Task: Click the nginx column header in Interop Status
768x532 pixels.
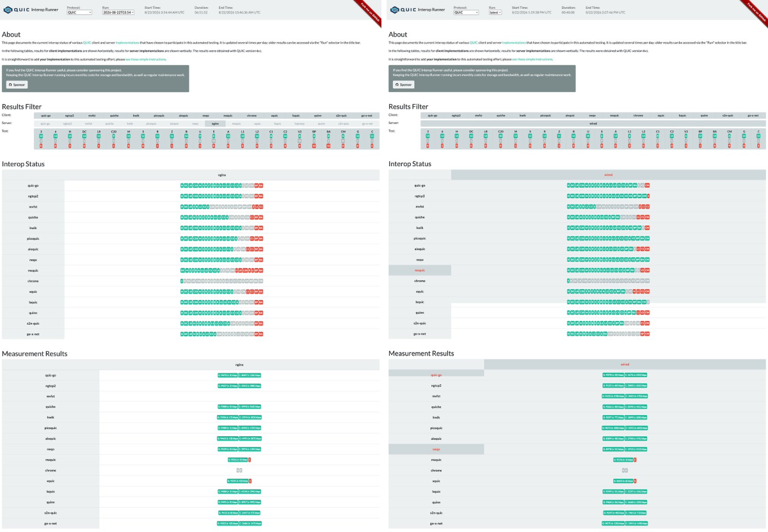Action: point(223,174)
